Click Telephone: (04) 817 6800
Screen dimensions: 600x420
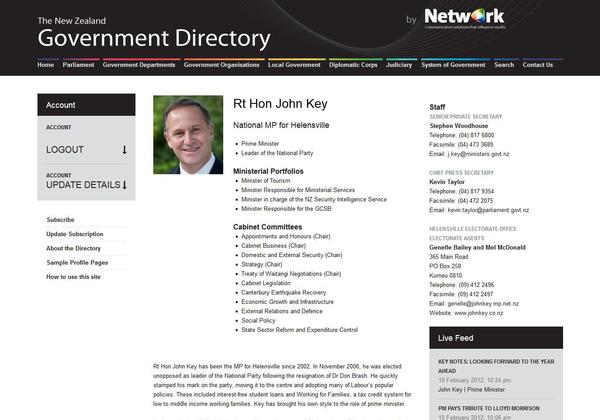pyautogui.click(x=461, y=135)
